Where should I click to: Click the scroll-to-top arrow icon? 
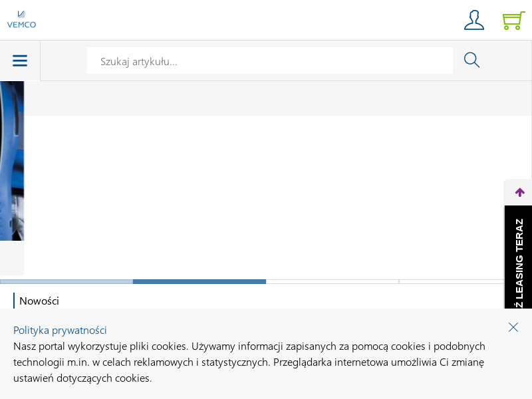pos(519,192)
